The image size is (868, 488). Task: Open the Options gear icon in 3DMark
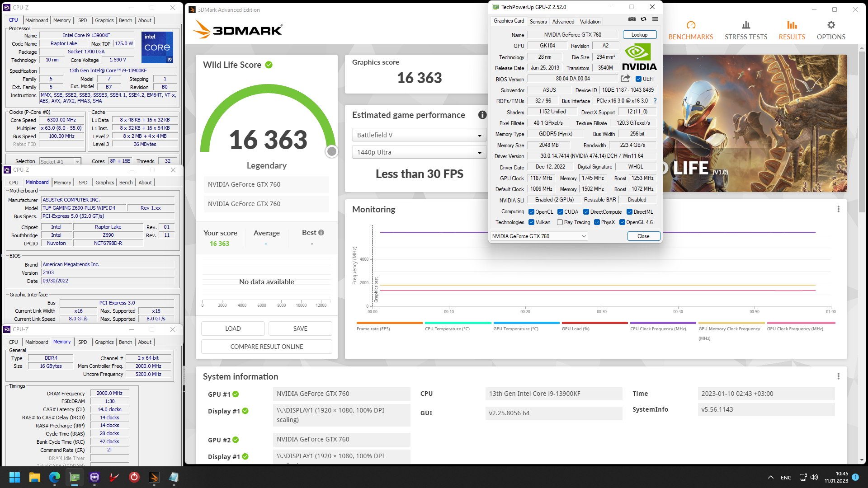click(831, 25)
